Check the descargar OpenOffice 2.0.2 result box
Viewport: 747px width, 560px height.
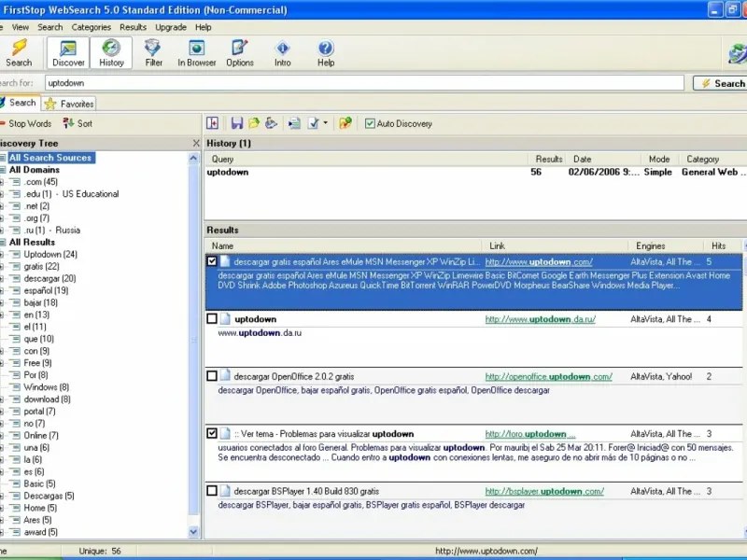tap(212, 376)
